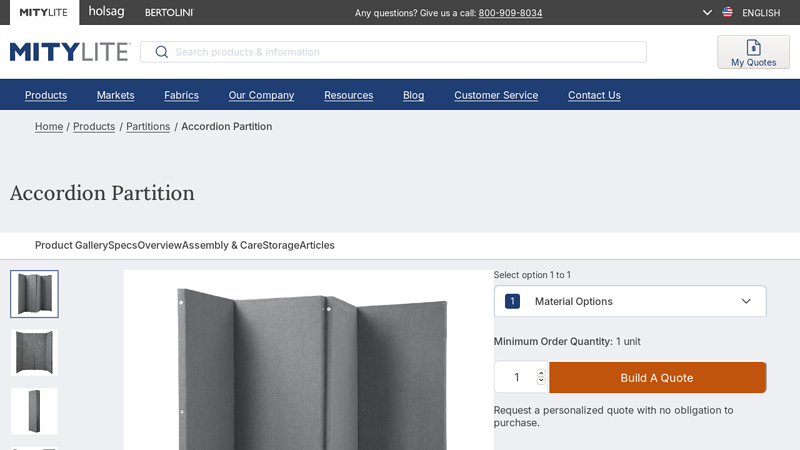
Task: Switch to holsag brand tab
Action: tap(106, 12)
